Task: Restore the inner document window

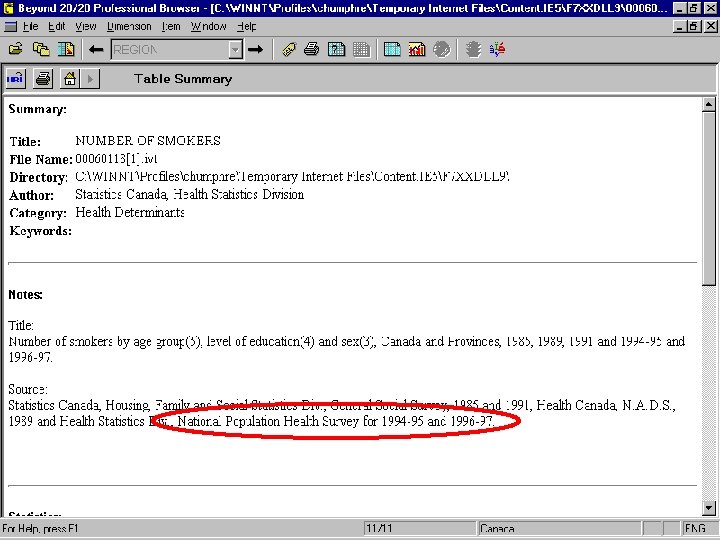Action: click(694, 27)
